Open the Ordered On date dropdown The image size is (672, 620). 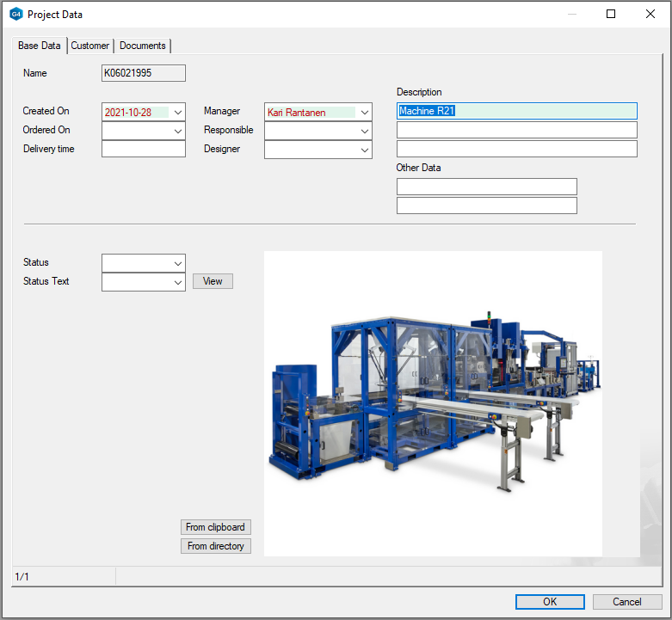coord(177,131)
